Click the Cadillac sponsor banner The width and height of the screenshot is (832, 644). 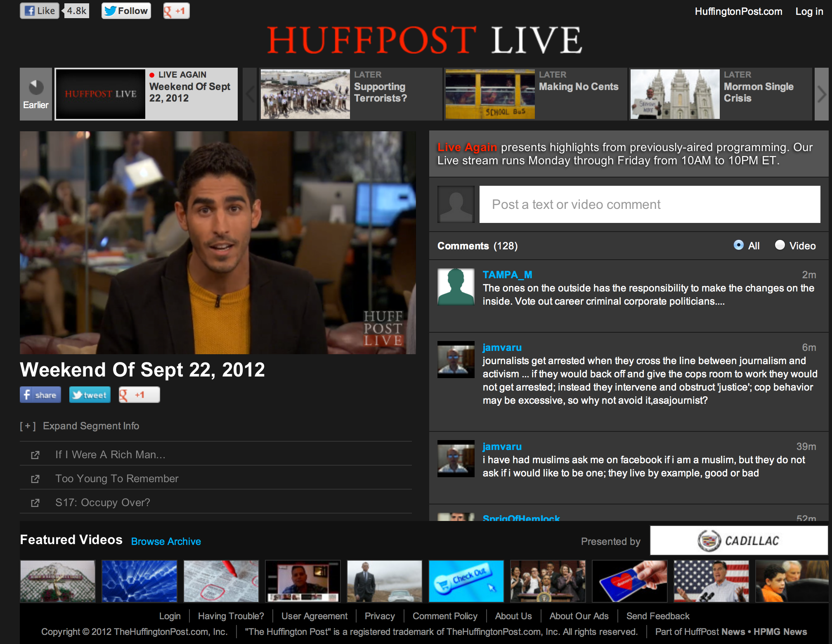pyautogui.click(x=739, y=540)
